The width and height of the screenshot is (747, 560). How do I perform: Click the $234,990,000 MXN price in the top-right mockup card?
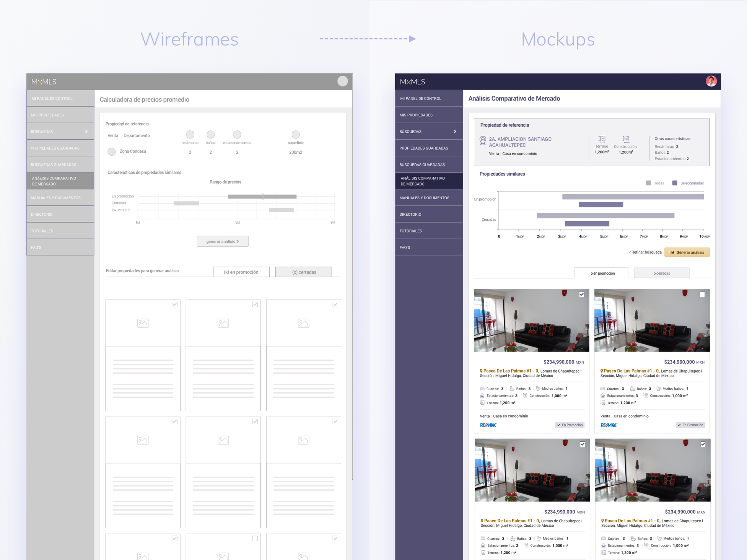pyautogui.click(x=684, y=362)
